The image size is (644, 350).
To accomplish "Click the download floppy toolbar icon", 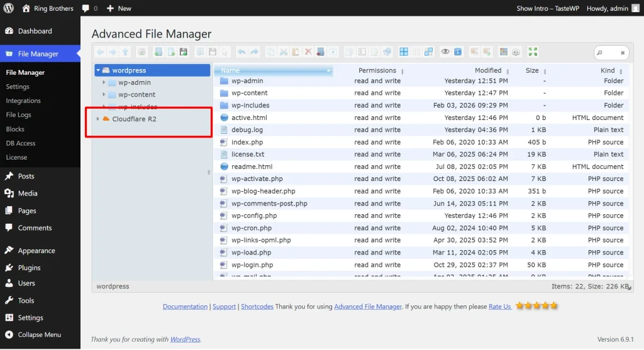I will coord(213,52).
